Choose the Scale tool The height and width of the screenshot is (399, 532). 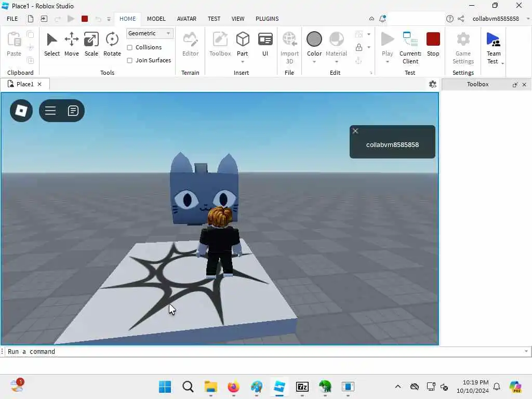(91, 44)
